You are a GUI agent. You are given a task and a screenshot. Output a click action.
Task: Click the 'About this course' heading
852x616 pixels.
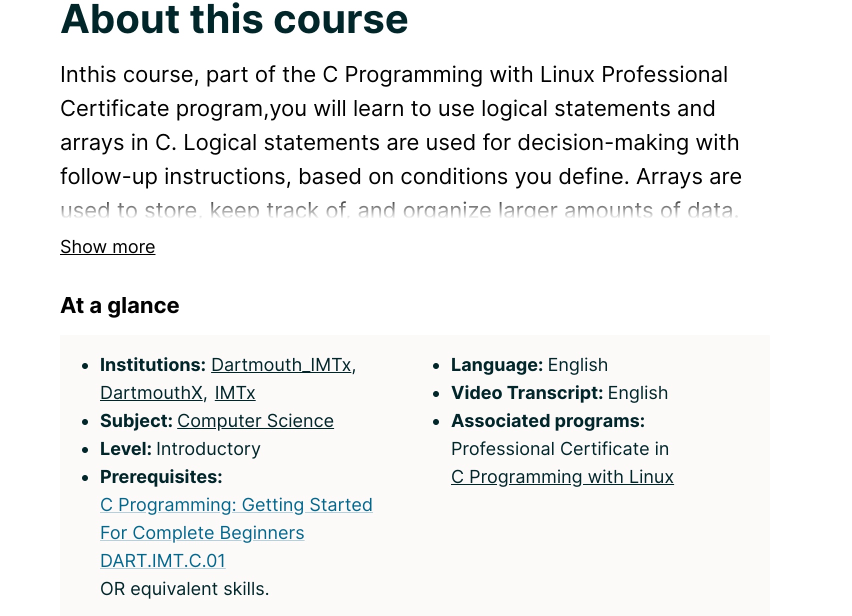(x=234, y=19)
